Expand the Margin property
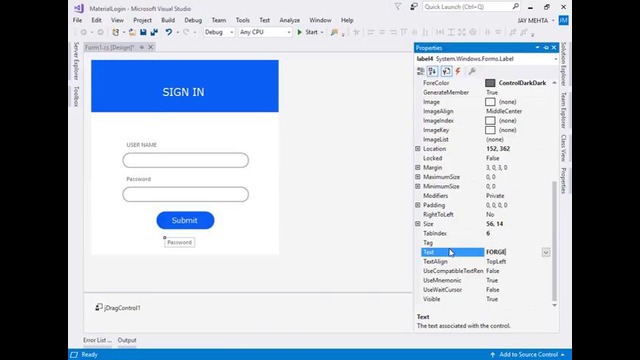 coord(418,167)
